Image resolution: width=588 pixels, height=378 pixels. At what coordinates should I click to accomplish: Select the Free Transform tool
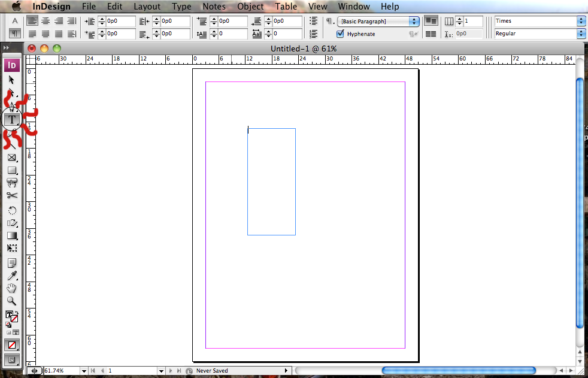tap(12, 248)
